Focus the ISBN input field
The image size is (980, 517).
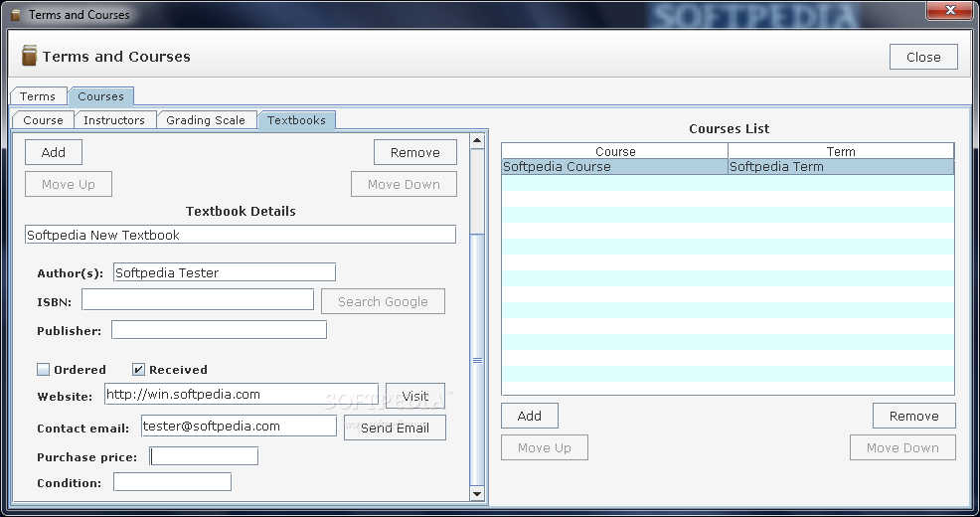pyautogui.click(x=198, y=299)
